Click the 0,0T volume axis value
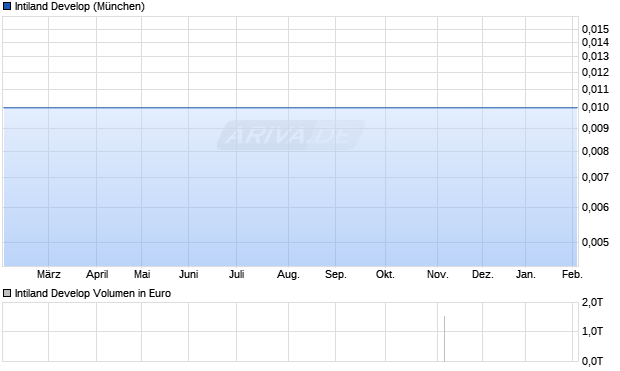The width and height of the screenshot is (620, 371). pos(592,361)
